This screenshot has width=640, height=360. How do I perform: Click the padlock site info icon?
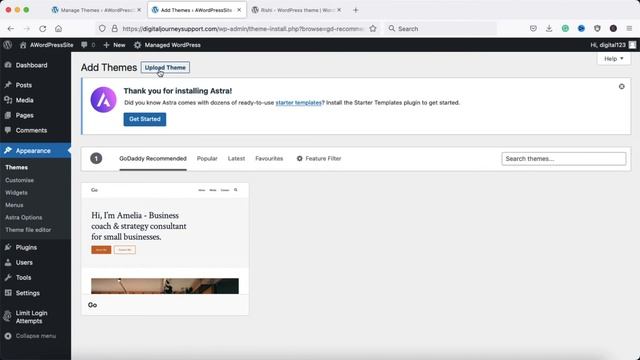click(114, 29)
